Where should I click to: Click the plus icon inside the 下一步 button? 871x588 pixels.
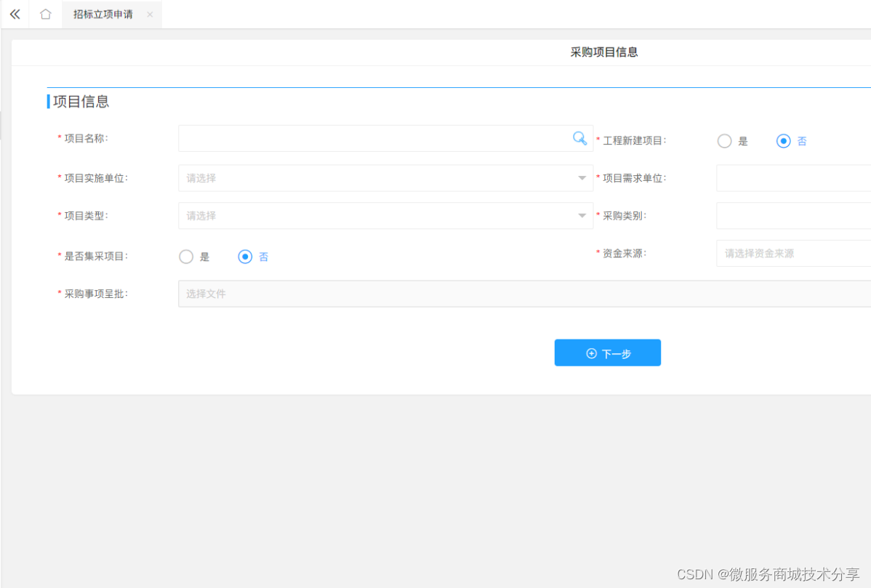click(591, 353)
